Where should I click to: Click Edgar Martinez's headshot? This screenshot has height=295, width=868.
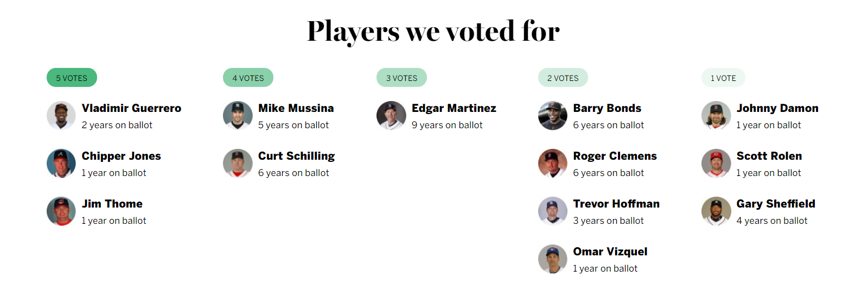(391, 116)
